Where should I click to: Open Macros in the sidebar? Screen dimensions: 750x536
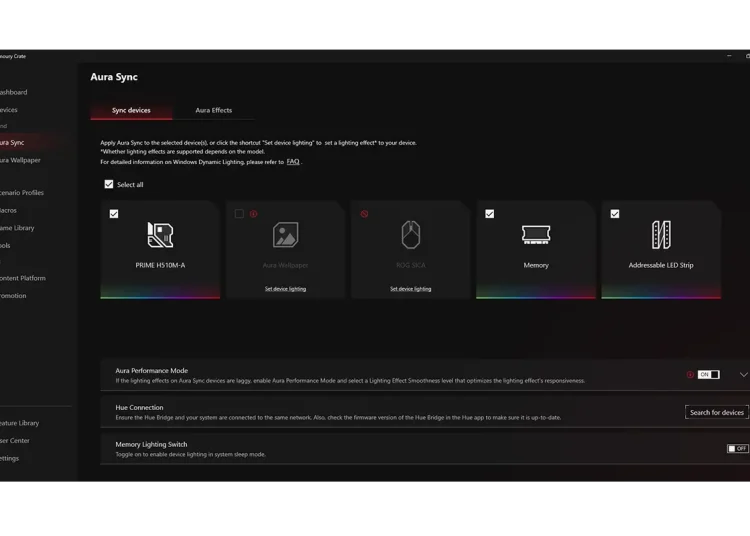[8, 210]
